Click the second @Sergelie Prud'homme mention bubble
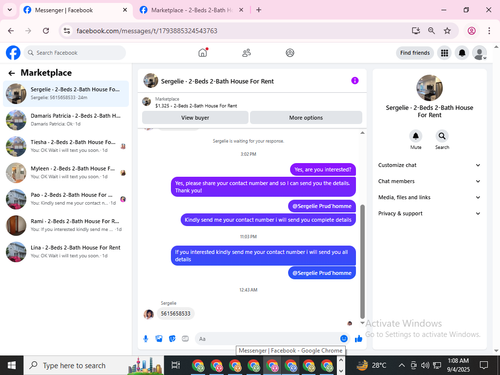 pos(322,273)
